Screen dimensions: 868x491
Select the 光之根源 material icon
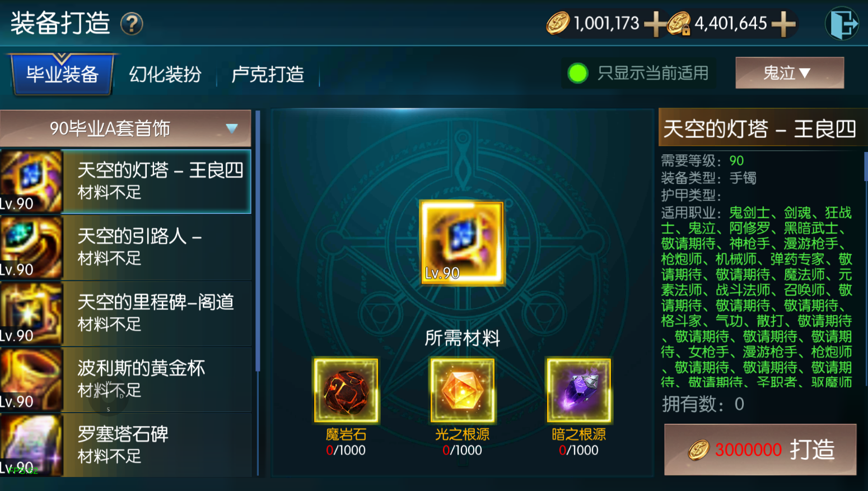(462, 390)
